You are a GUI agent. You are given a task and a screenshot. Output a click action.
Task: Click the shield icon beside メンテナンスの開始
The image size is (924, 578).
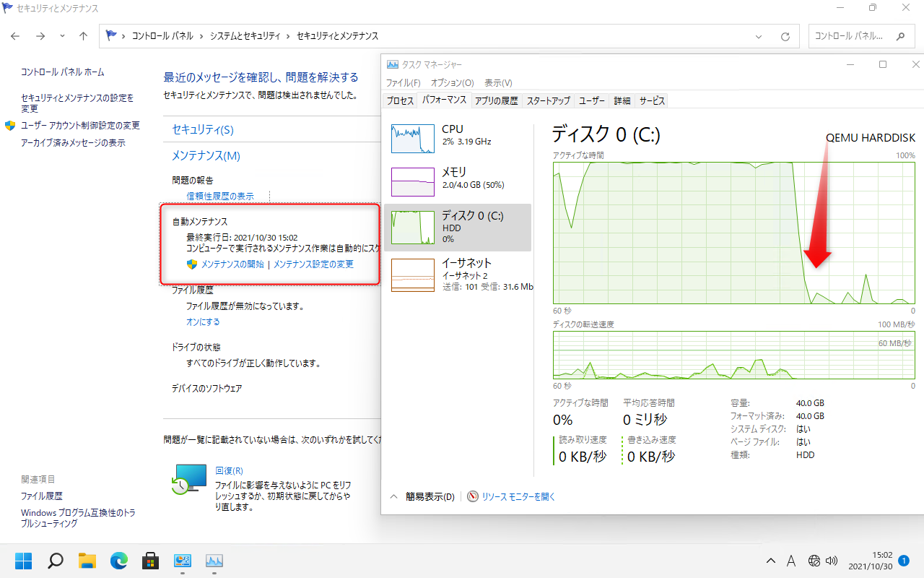pos(192,264)
